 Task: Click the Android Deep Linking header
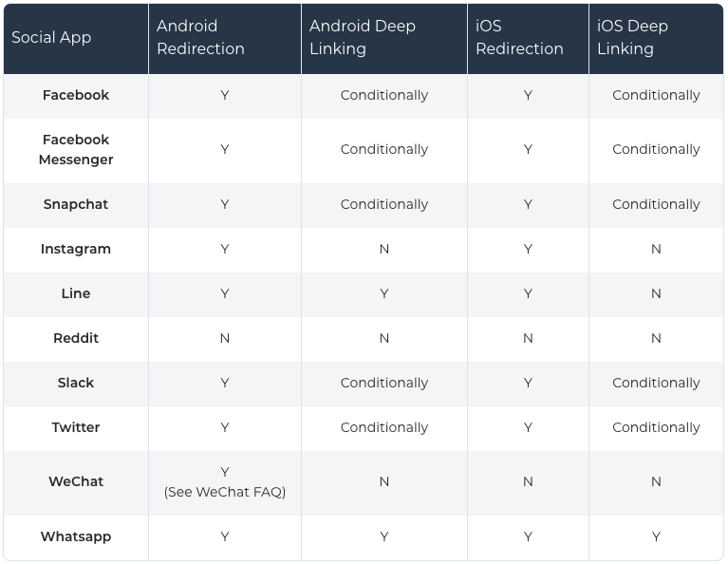coord(363,37)
